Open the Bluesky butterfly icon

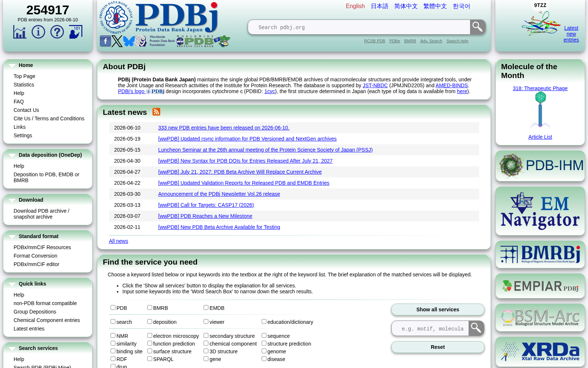tap(129, 41)
